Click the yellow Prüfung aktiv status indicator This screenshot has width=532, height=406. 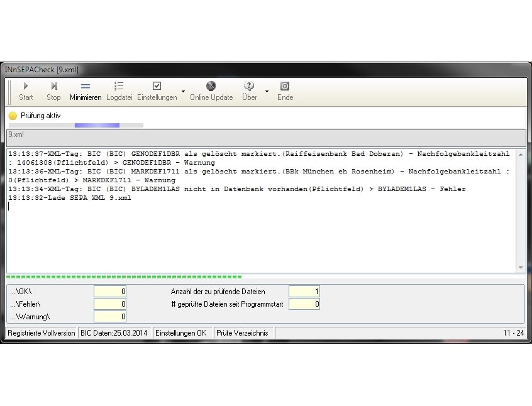coord(13,116)
